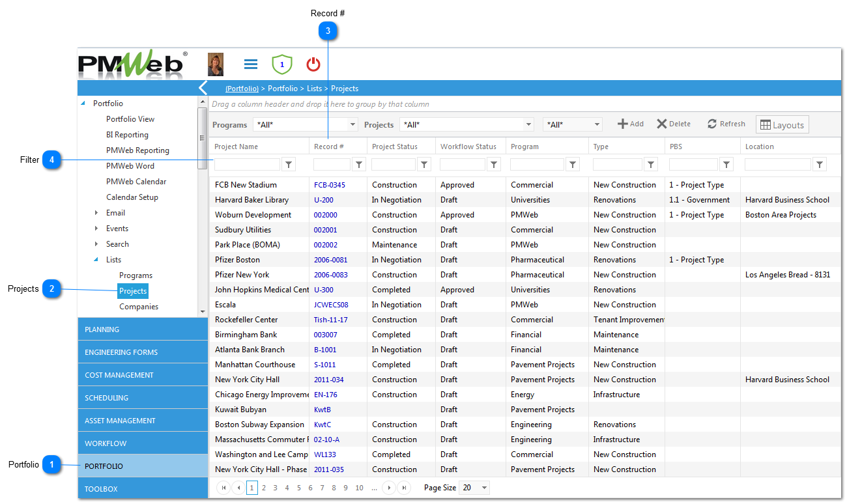Click the Refresh button

coord(726,124)
